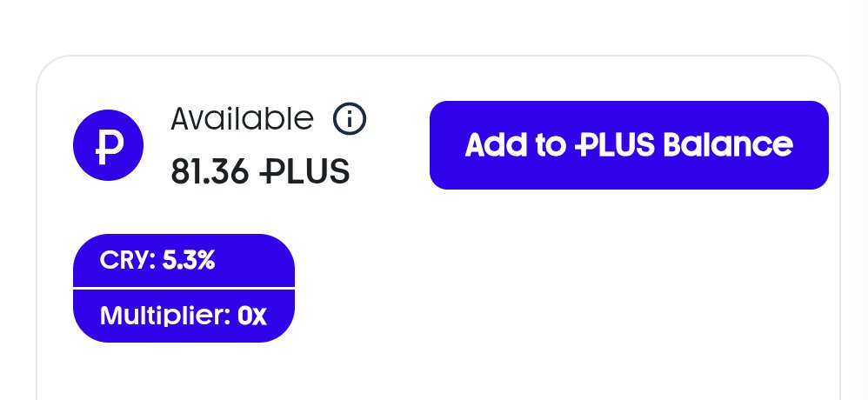This screenshot has height=400, width=868.
Task: Click the CRY label text
Action: pos(128,260)
